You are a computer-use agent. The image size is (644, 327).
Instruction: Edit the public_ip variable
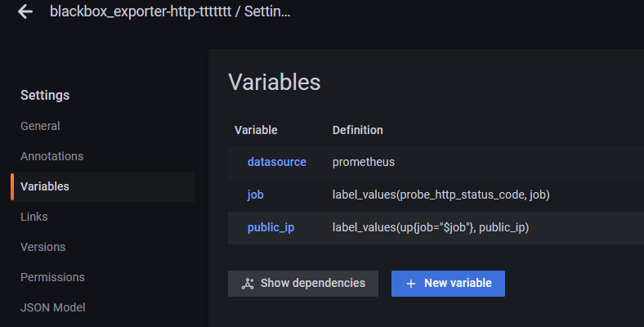pos(271,227)
